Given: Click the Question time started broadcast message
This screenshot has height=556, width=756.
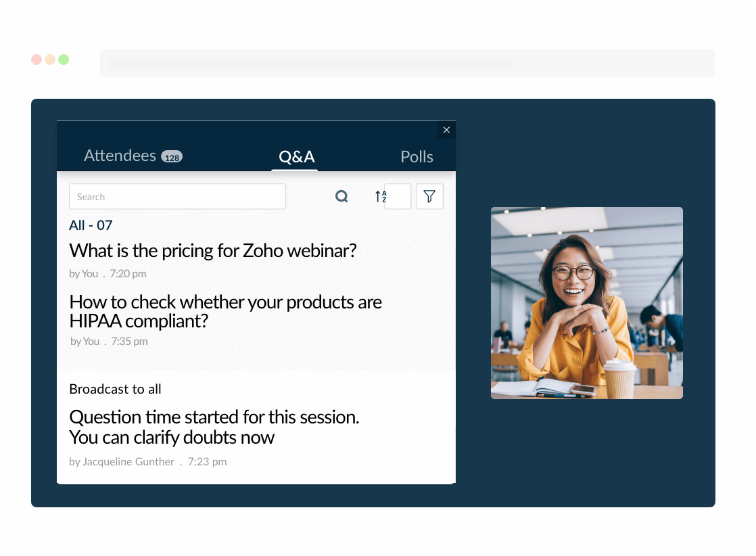Looking at the screenshot, I should [x=214, y=427].
